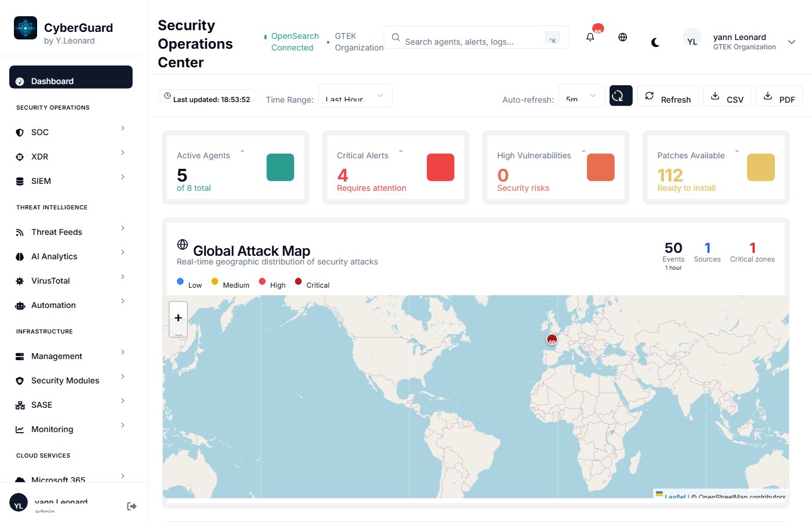Click the SIEM shield icon

(x=20, y=180)
